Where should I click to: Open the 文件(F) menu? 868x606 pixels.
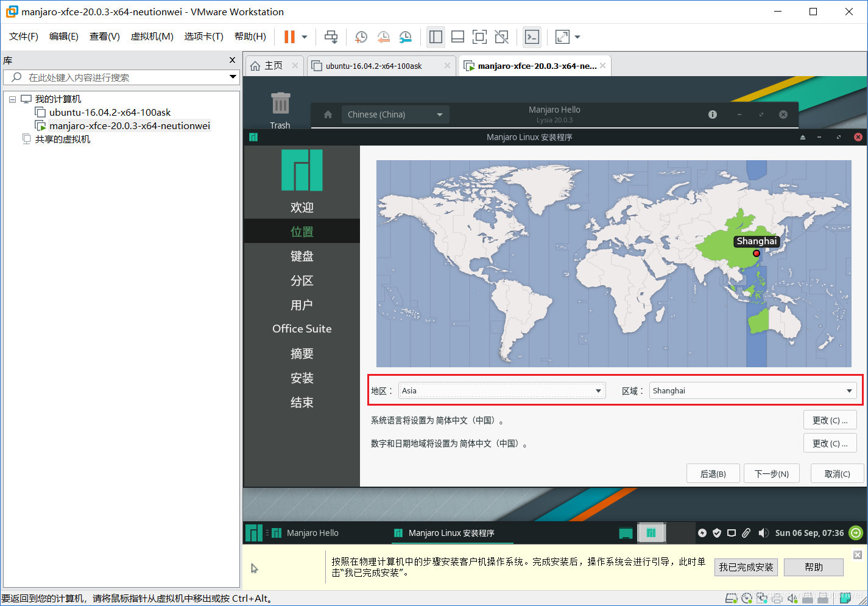(24, 37)
